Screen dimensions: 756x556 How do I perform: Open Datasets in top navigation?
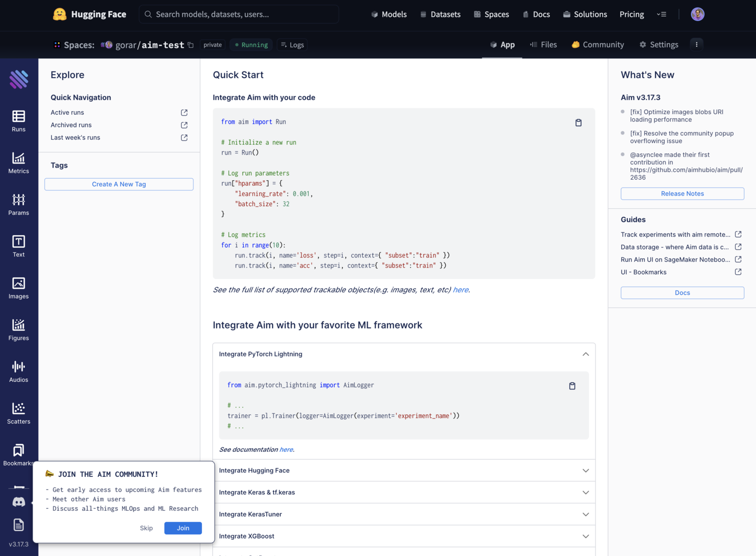pos(440,14)
